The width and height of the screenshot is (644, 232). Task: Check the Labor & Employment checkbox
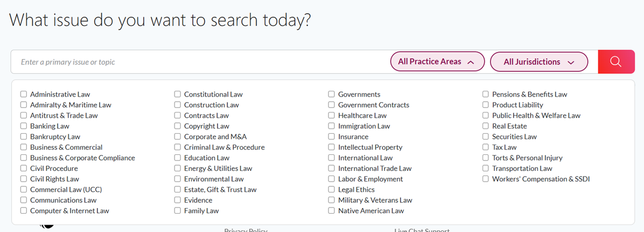click(331, 179)
